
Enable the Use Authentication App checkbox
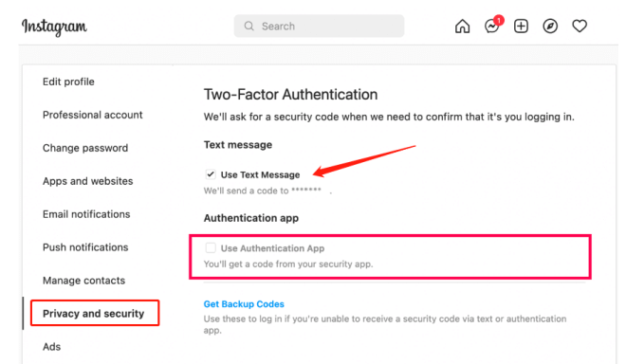point(211,247)
